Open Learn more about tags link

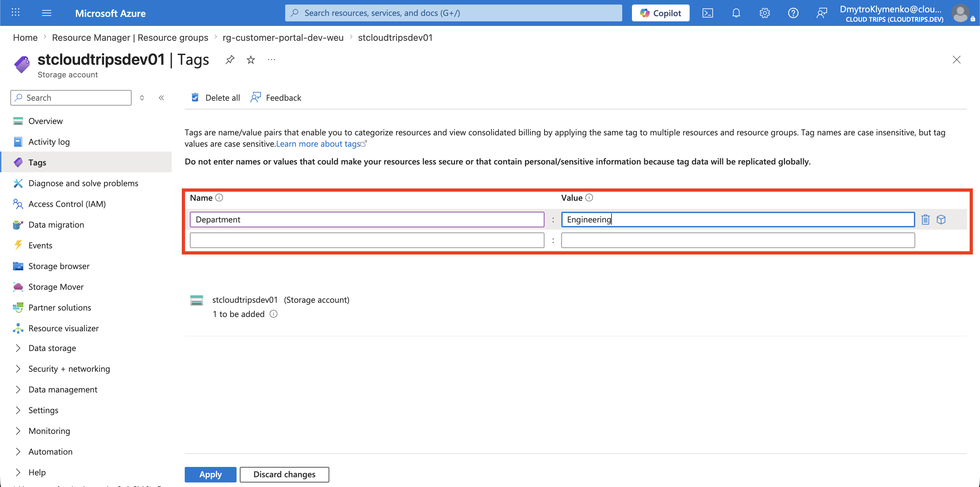coord(321,144)
